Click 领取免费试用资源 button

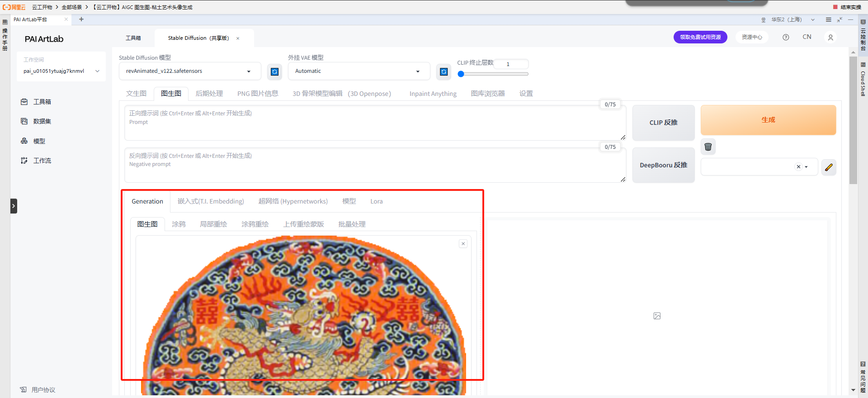click(x=700, y=37)
